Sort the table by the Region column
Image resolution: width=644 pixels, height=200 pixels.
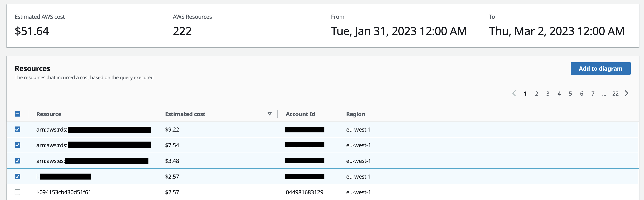pyautogui.click(x=355, y=114)
